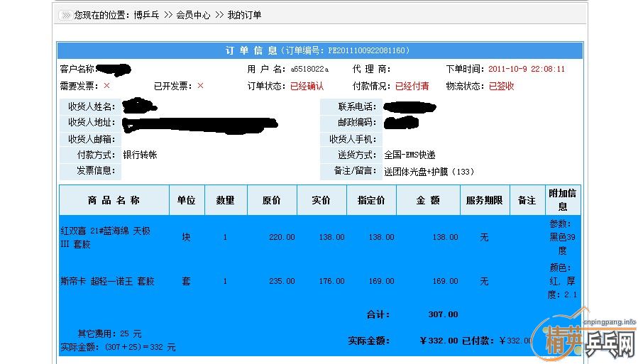The width and height of the screenshot is (638, 364).
Task: Click remark text 送团体光盘+护膜（133）
Action: 429,172
